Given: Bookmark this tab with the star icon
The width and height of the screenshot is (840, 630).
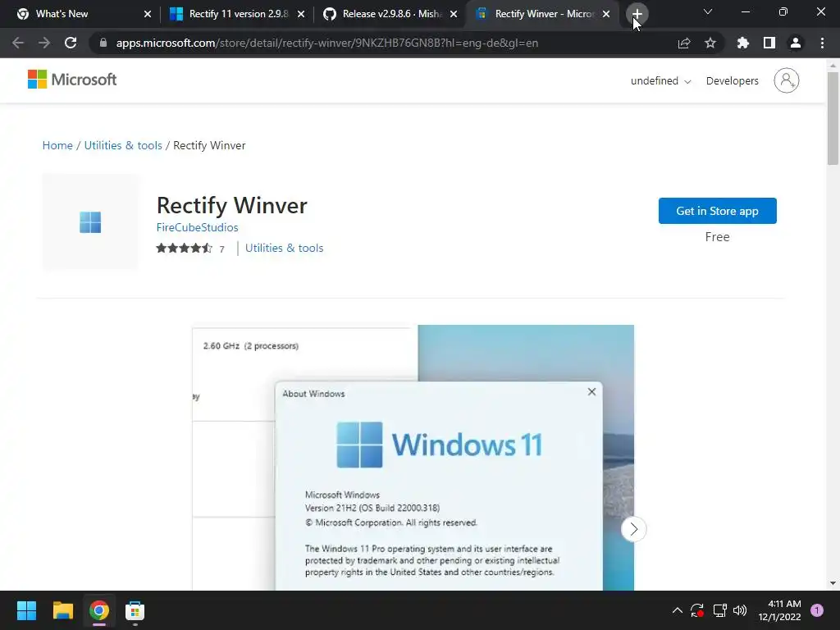Looking at the screenshot, I should pyautogui.click(x=710, y=43).
